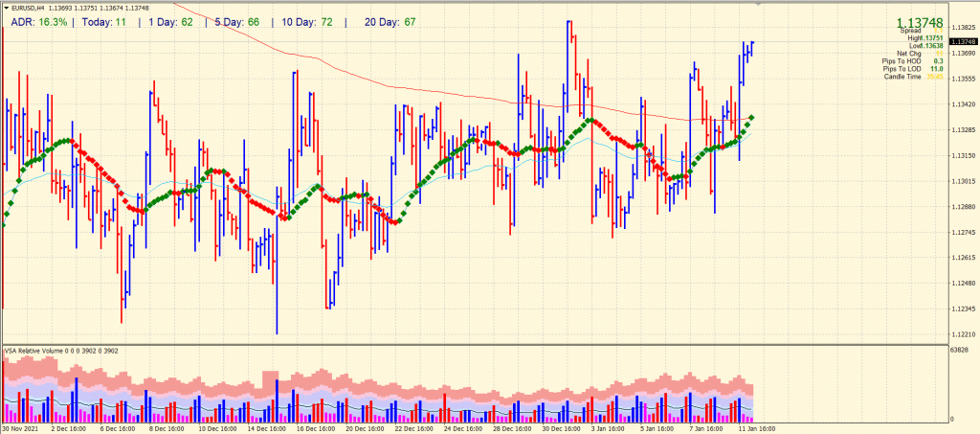The width and height of the screenshot is (980, 434).
Task: Click price scale label 1.13285
Action: [963, 130]
